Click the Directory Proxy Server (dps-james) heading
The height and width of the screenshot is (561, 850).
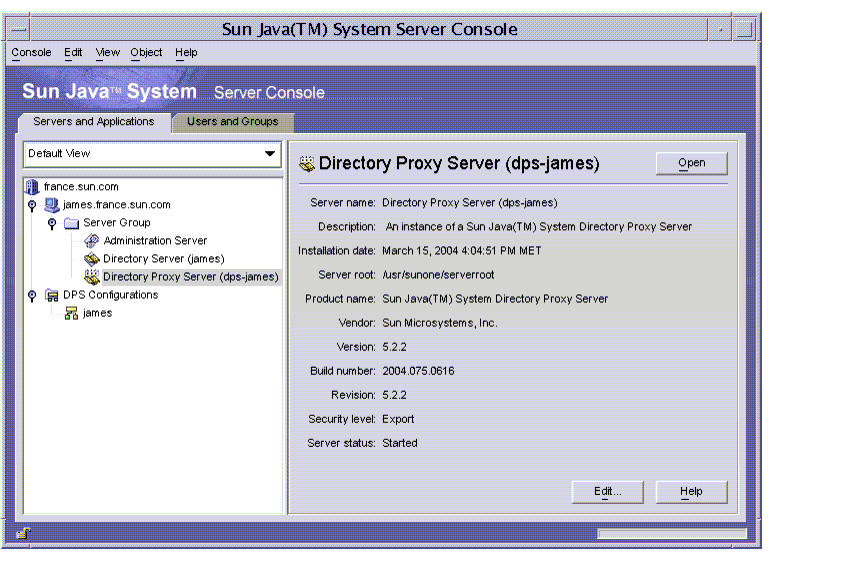tap(459, 163)
